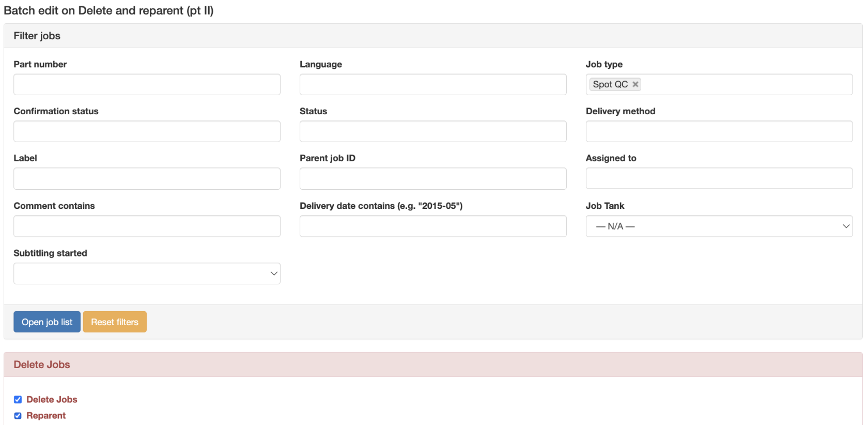Uncheck the Reparent checkbox
The width and height of the screenshot is (868, 425).
coord(18,416)
